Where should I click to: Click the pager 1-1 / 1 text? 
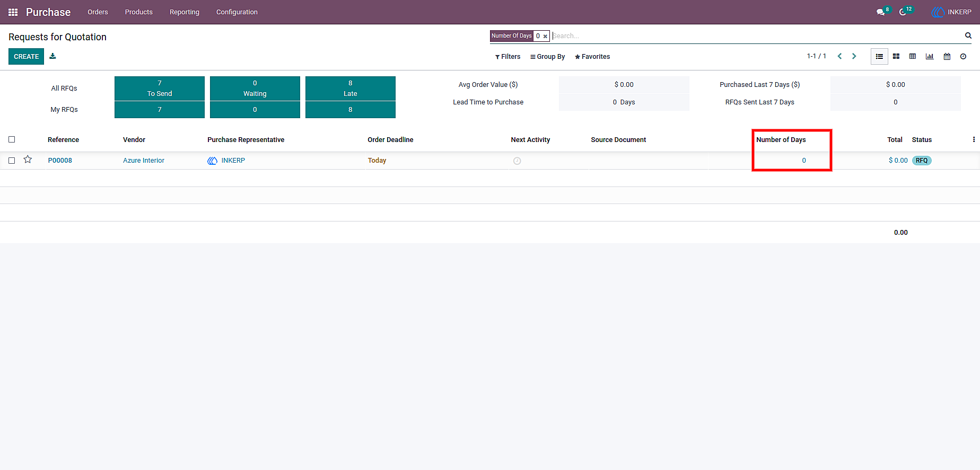(x=817, y=56)
